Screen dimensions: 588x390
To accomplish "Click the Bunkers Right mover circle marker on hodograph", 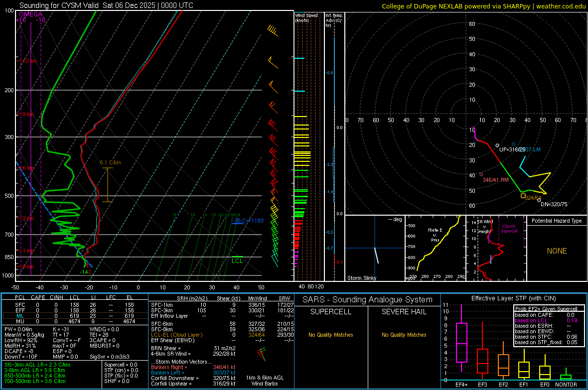I will point(481,174).
